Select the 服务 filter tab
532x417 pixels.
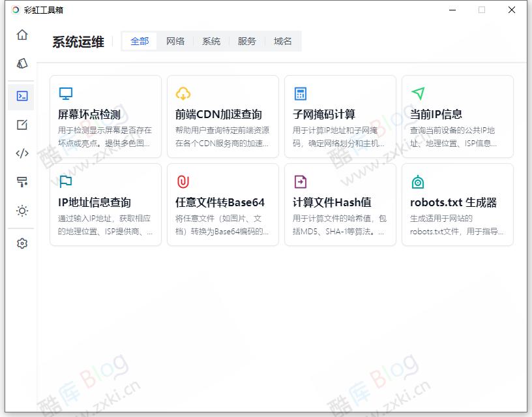tap(247, 40)
